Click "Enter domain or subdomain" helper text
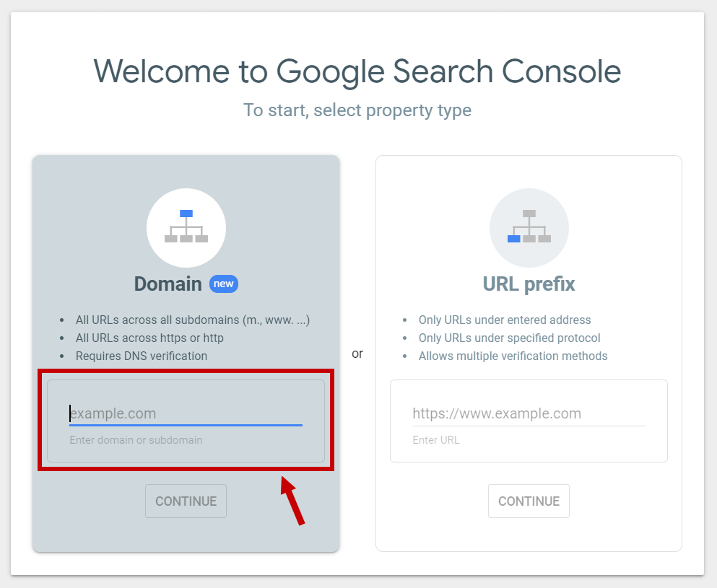The width and height of the screenshot is (717, 588). click(136, 440)
